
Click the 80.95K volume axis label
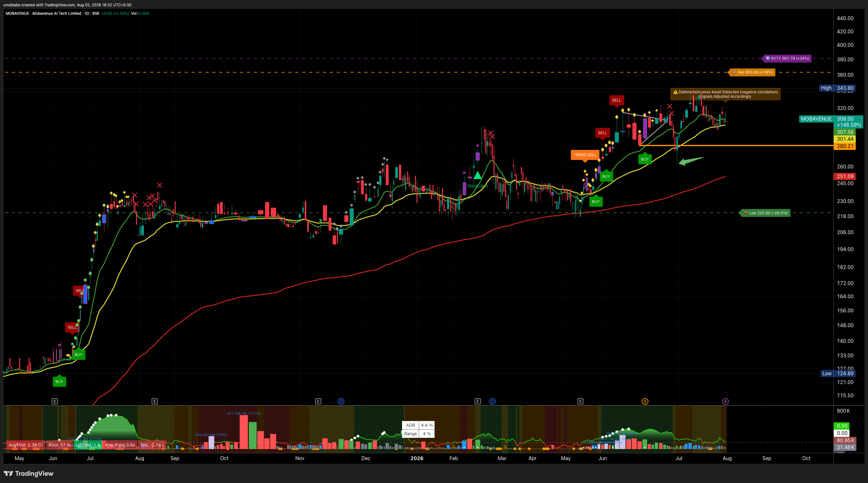(x=845, y=441)
